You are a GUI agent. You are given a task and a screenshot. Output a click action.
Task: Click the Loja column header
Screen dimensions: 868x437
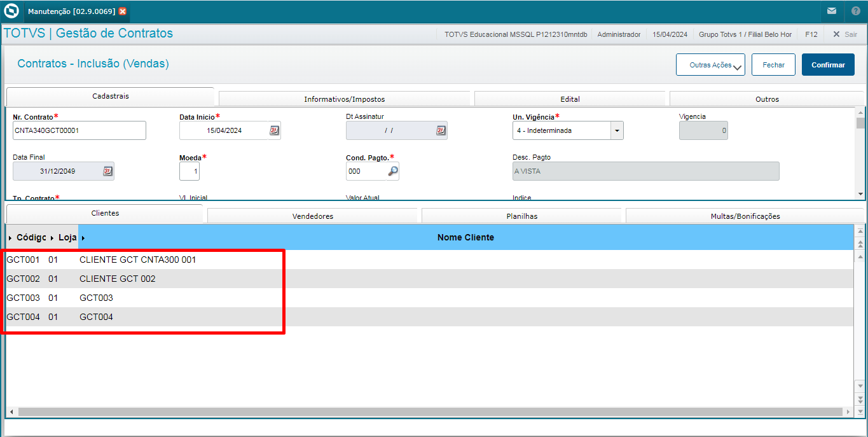67,237
